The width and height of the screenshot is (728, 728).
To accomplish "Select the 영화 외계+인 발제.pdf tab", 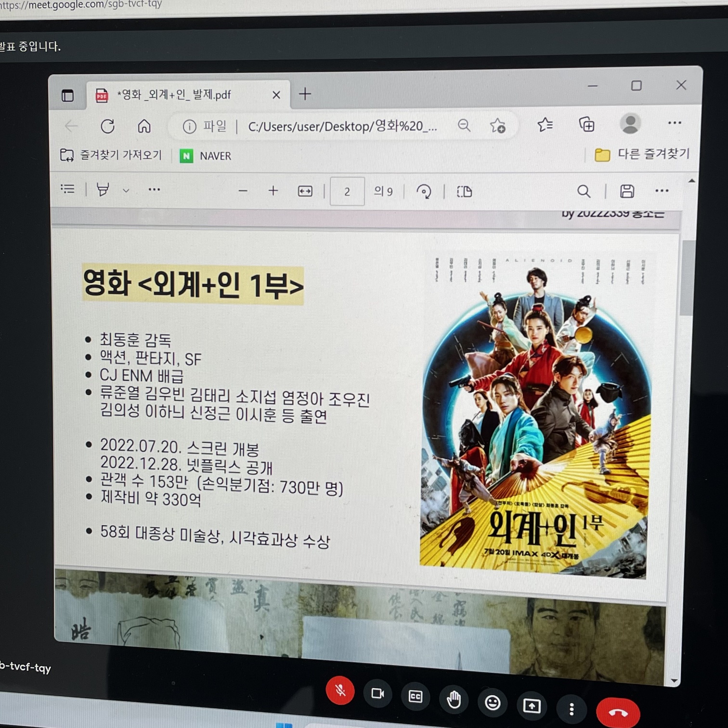I will 188,95.
